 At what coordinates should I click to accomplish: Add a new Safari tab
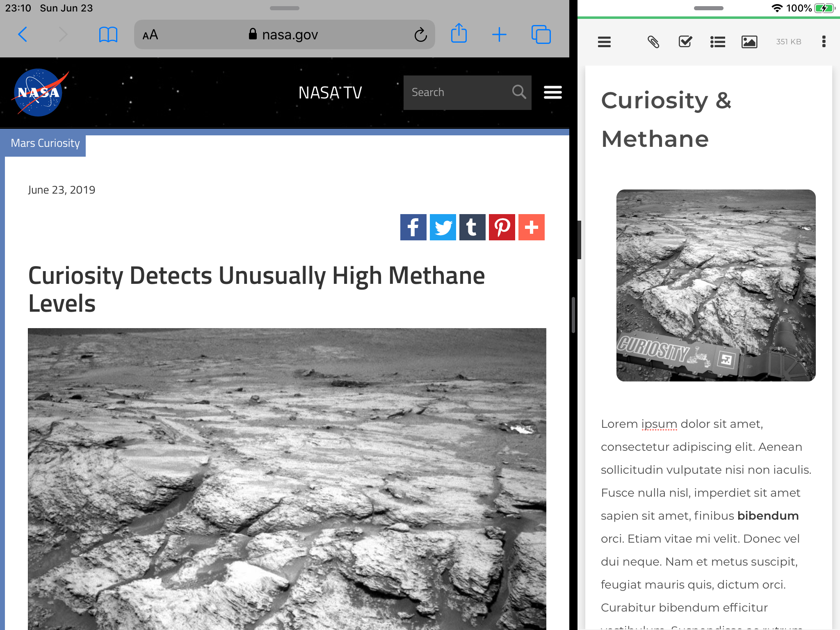[x=499, y=34]
